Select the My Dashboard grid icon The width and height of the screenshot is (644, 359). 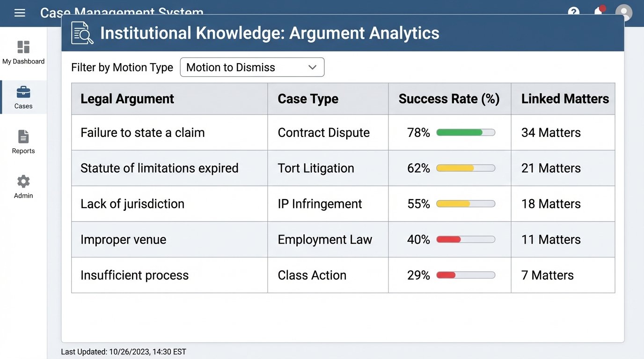coord(23,47)
